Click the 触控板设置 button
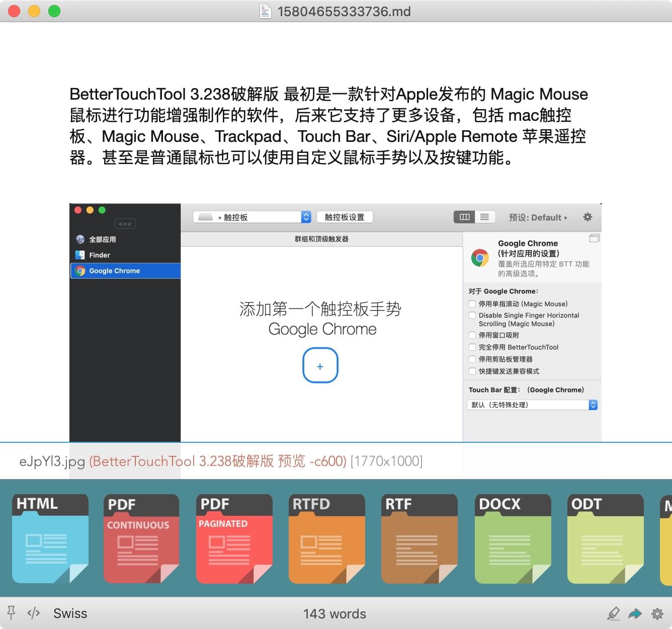The height and width of the screenshot is (629, 672). coord(345,217)
